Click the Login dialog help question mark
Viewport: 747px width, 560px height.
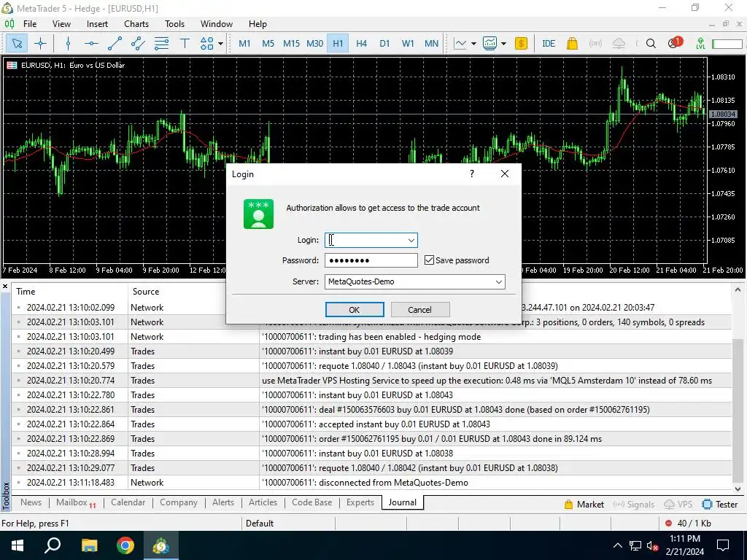click(x=472, y=174)
